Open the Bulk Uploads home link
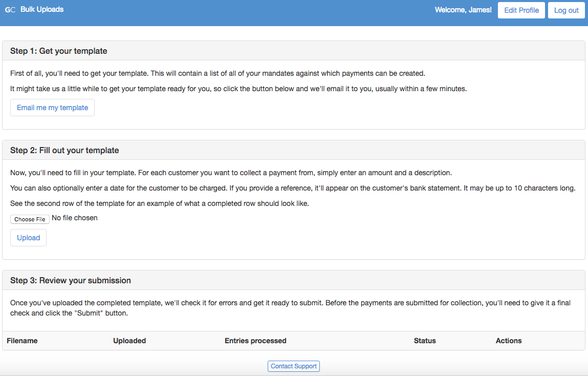The image size is (588, 376). pos(41,9)
